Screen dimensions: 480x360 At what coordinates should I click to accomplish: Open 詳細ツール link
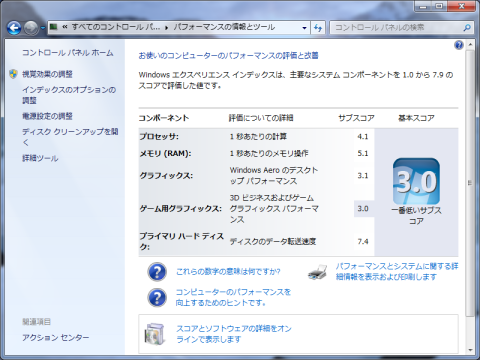pyautogui.click(x=40, y=158)
